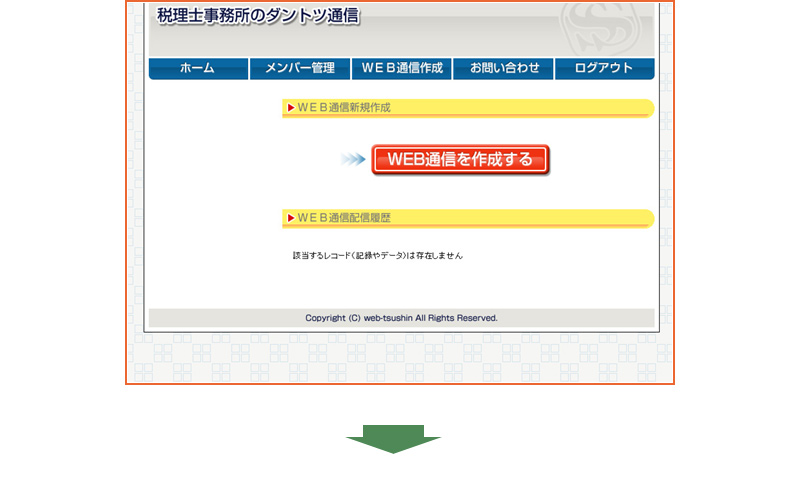Select the WEB通信新規作成 heading text
The height and width of the screenshot is (495, 800).
pos(343,108)
